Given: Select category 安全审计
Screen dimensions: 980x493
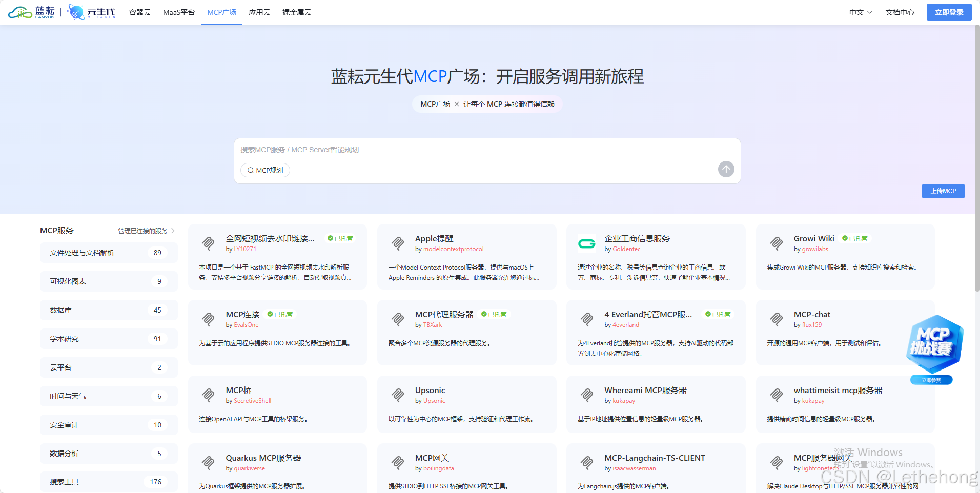Looking at the screenshot, I should pos(109,425).
